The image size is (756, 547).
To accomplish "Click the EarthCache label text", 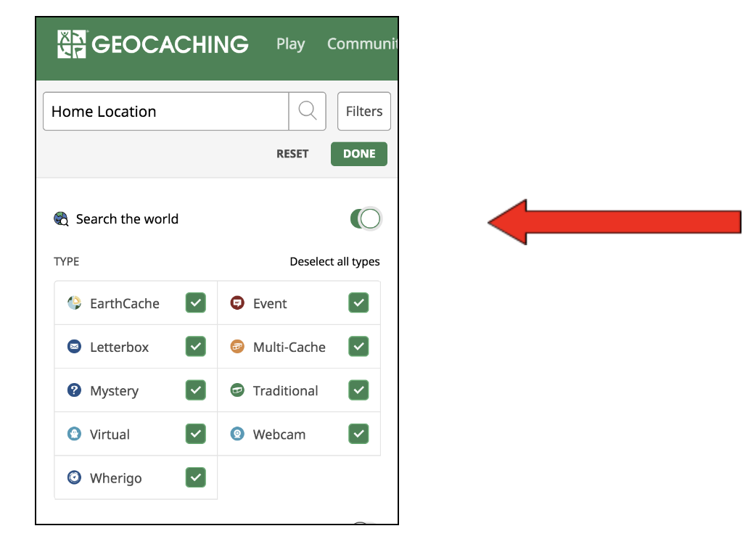I will (124, 303).
